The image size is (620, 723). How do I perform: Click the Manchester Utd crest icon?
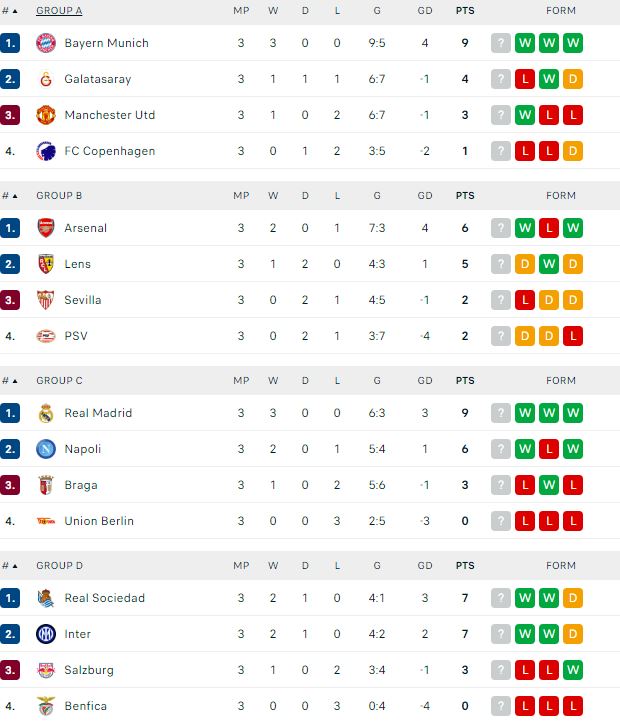point(45,115)
